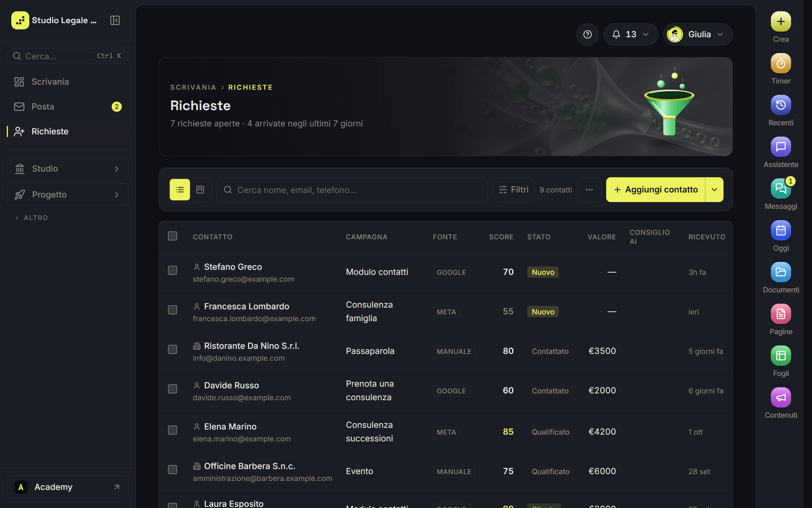Expand the ALTRO group

point(32,218)
